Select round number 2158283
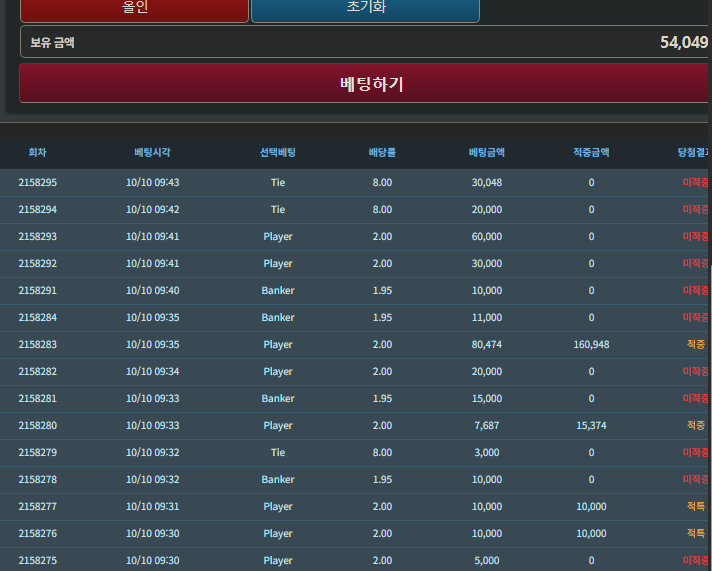712x571 pixels. coord(38,345)
